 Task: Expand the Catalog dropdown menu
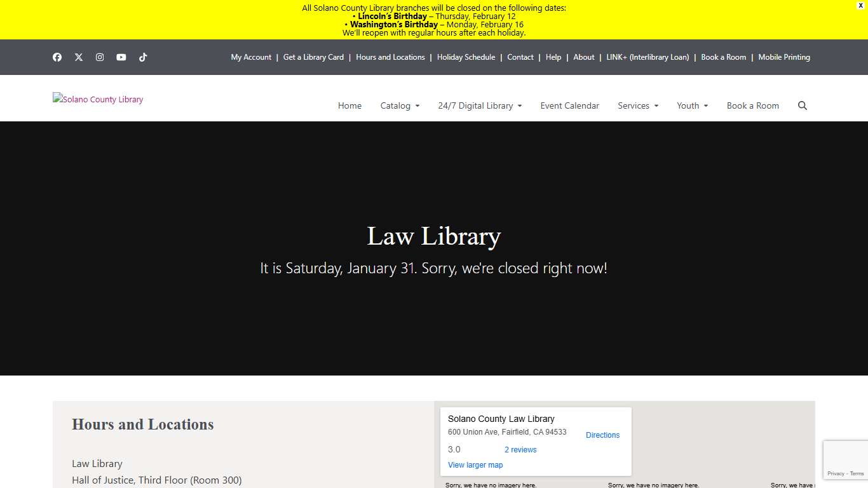pos(400,105)
